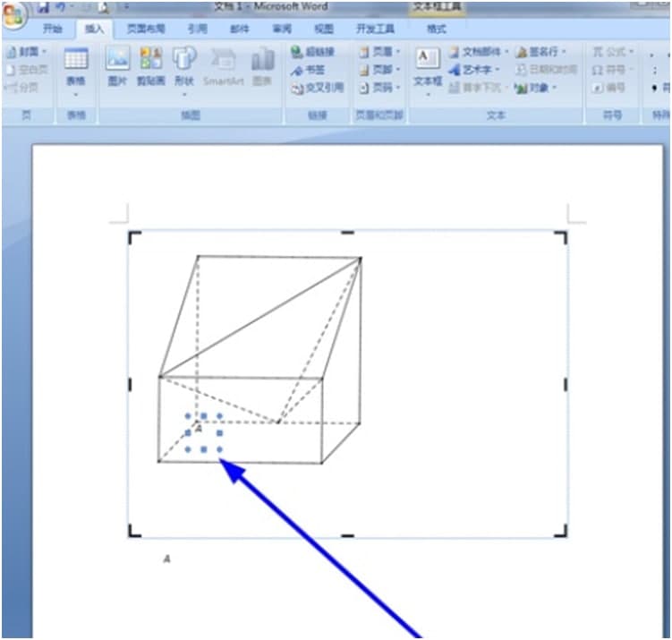Insert a cover page (封面)
This screenshot has width=672, height=640.
(x=26, y=52)
